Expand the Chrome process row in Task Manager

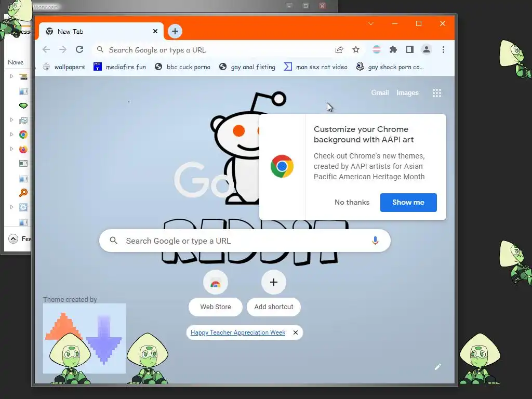pyautogui.click(x=11, y=135)
